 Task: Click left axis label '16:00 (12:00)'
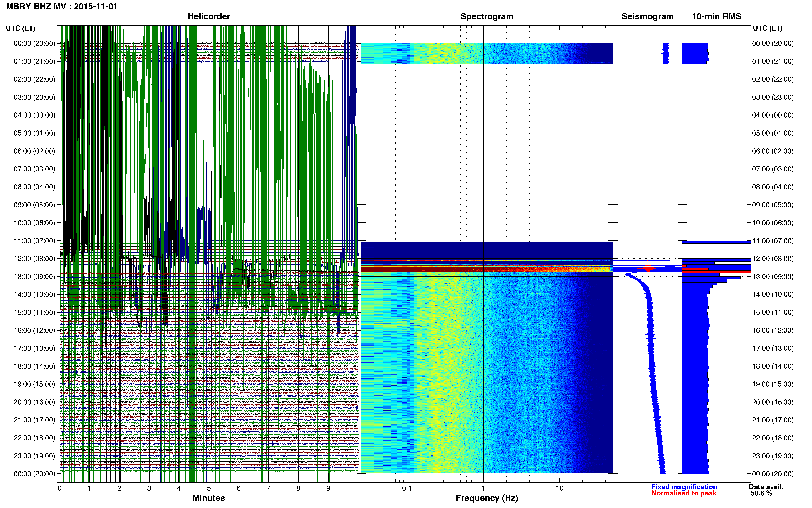pos(34,331)
